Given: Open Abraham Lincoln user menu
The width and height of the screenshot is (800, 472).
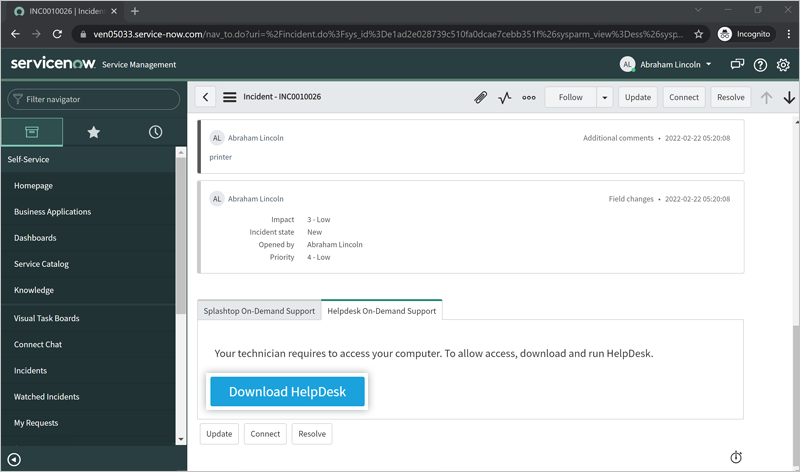Looking at the screenshot, I should tap(666, 65).
